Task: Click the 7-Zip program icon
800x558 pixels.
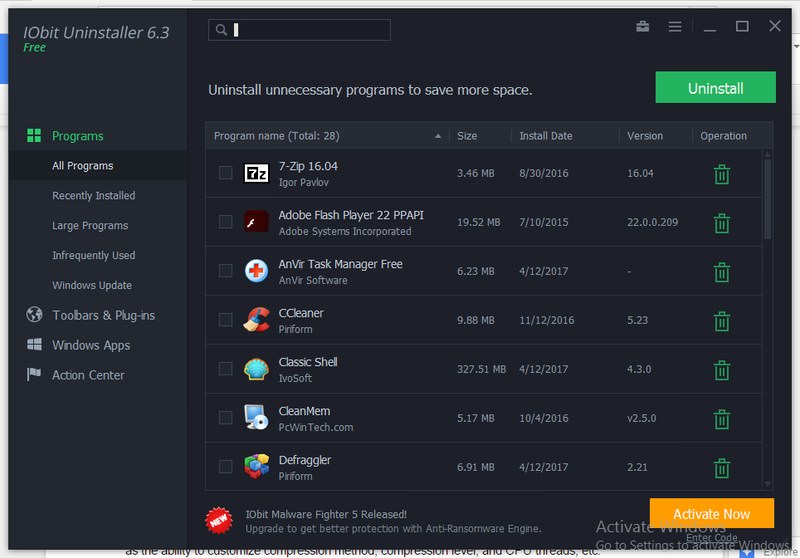Action: click(256, 173)
